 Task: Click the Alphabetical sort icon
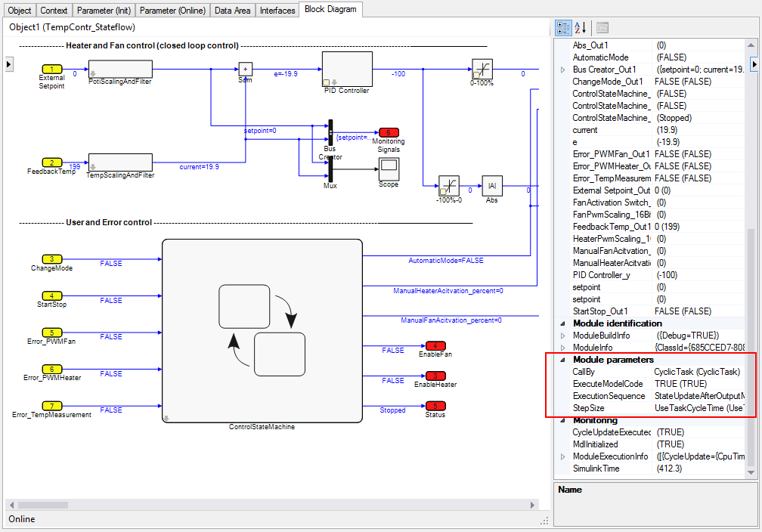(x=581, y=28)
